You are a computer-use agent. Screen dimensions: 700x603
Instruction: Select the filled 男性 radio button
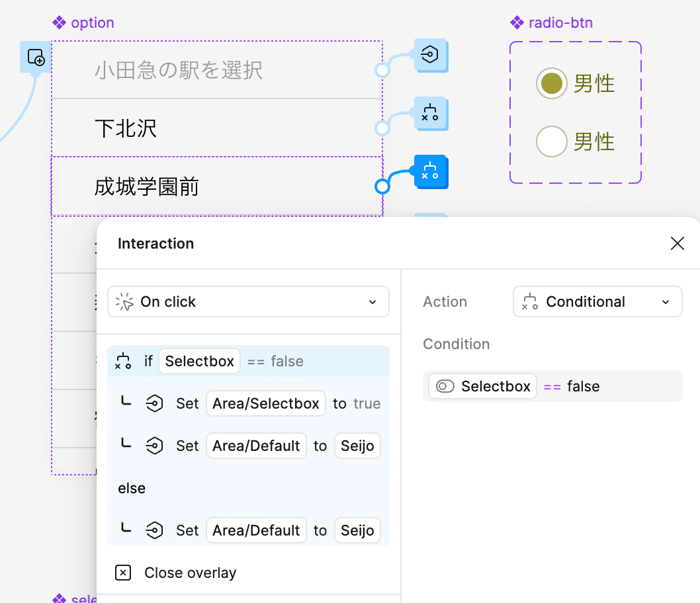[551, 83]
